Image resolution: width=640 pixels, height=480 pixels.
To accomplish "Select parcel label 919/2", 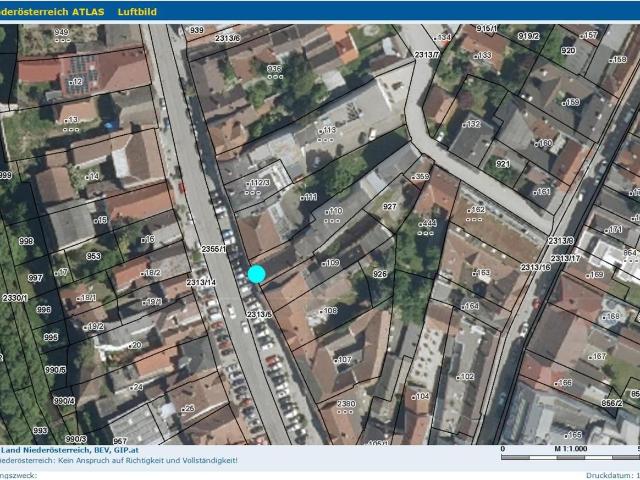I will coord(529,36).
